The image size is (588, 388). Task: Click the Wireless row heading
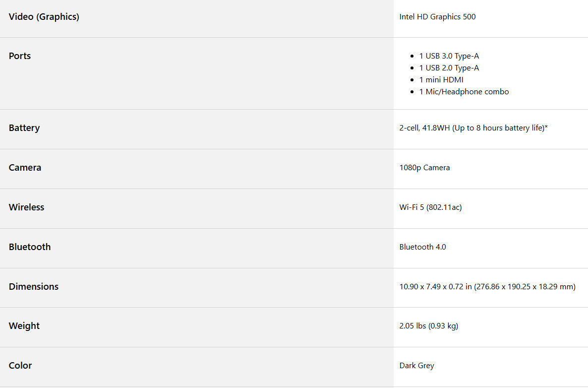pyautogui.click(x=27, y=207)
